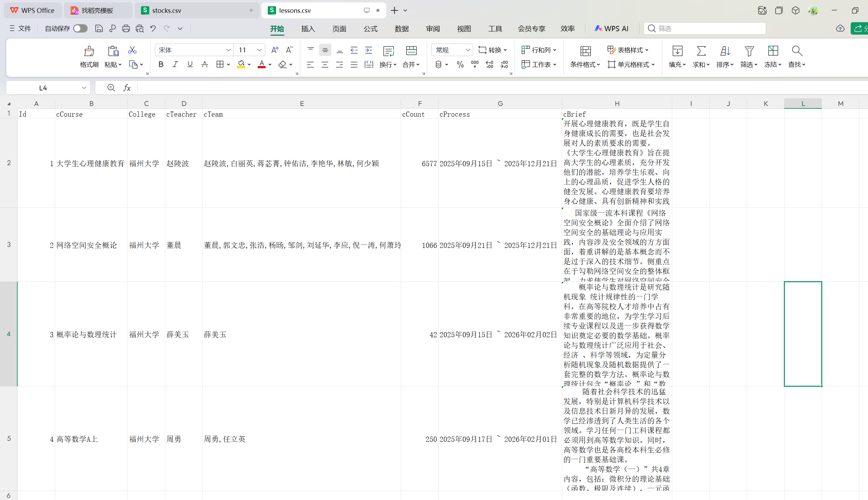The width and height of the screenshot is (868, 500).
Task: Apply bold formatting with B icon
Action: [161, 64]
